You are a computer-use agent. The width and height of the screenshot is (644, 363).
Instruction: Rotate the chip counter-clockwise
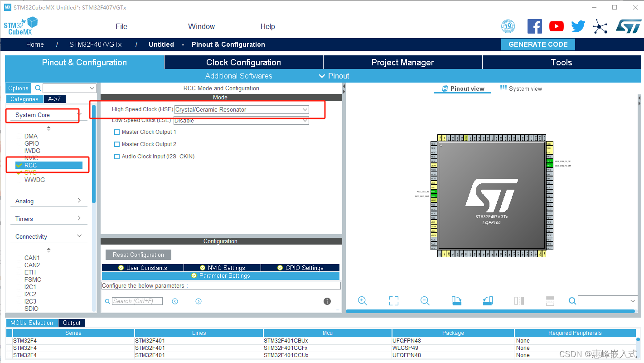pos(487,300)
